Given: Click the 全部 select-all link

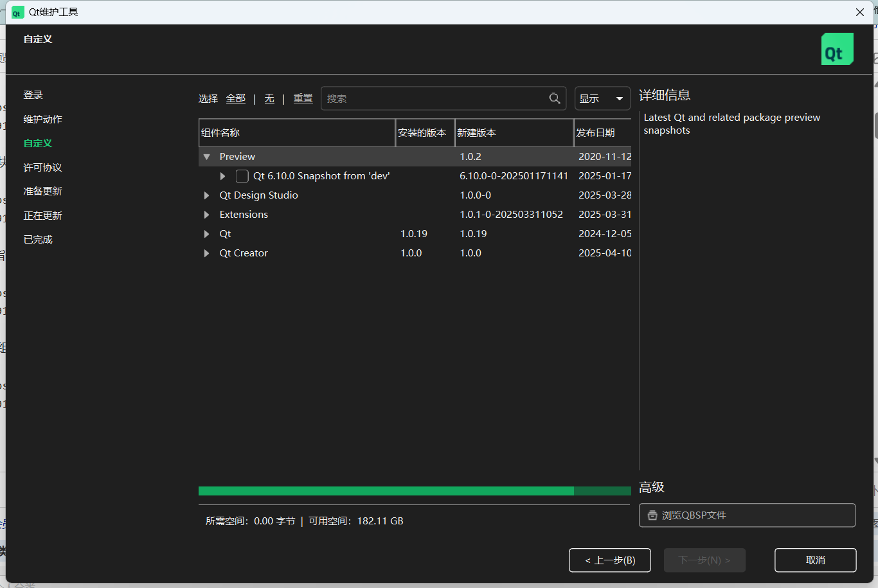Looking at the screenshot, I should tap(236, 98).
